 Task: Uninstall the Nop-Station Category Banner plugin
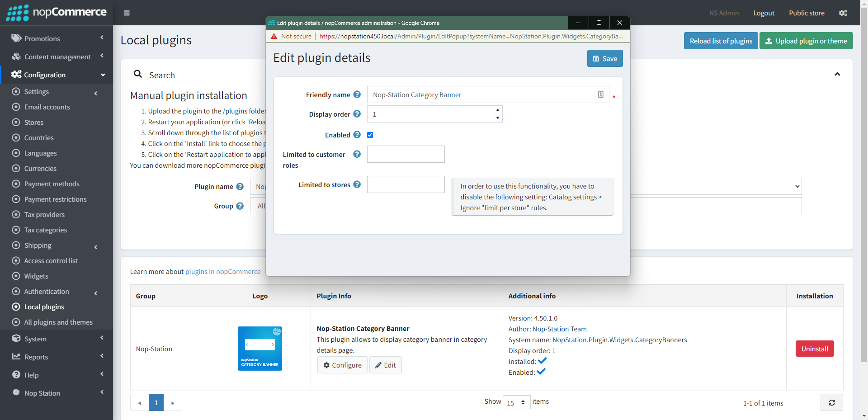click(x=815, y=349)
